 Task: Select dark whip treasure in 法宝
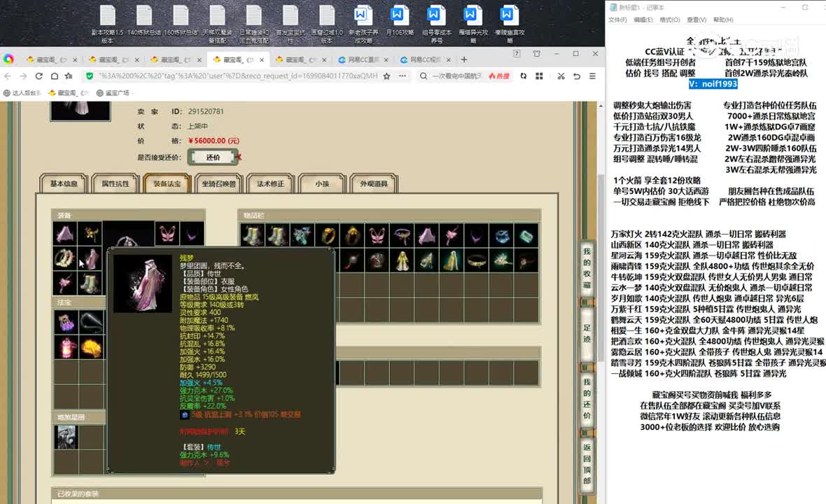(x=90, y=322)
